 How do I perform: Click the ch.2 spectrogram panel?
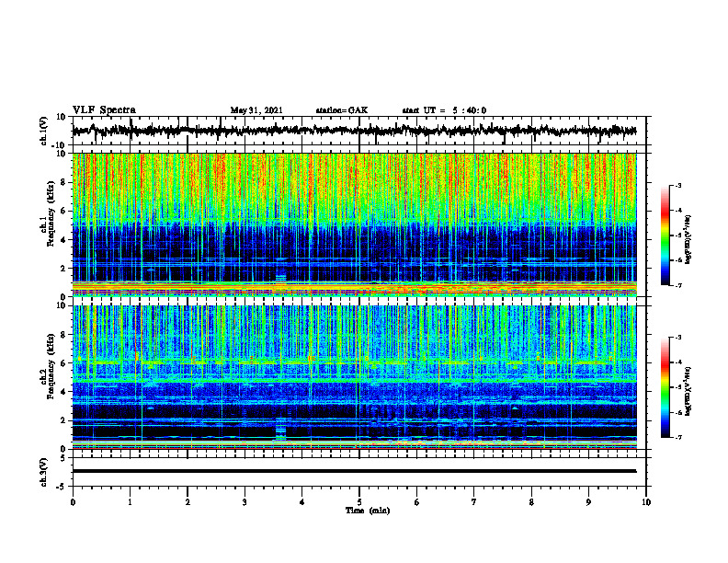point(359,377)
